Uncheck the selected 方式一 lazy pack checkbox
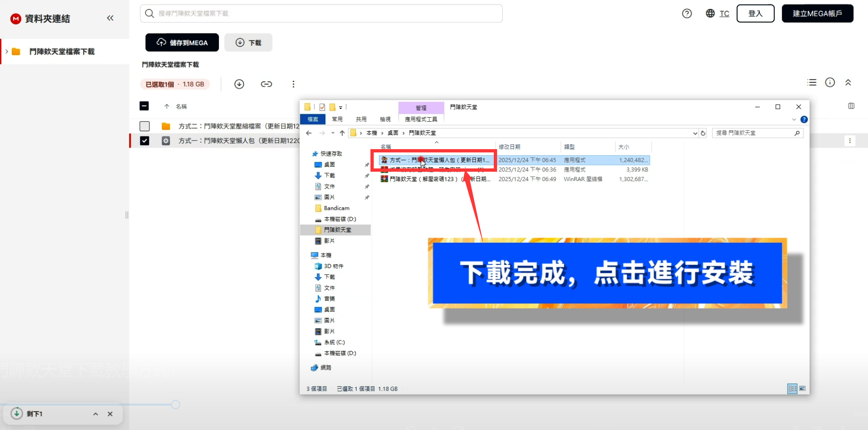Viewport: 868px width, 430px height. point(145,140)
